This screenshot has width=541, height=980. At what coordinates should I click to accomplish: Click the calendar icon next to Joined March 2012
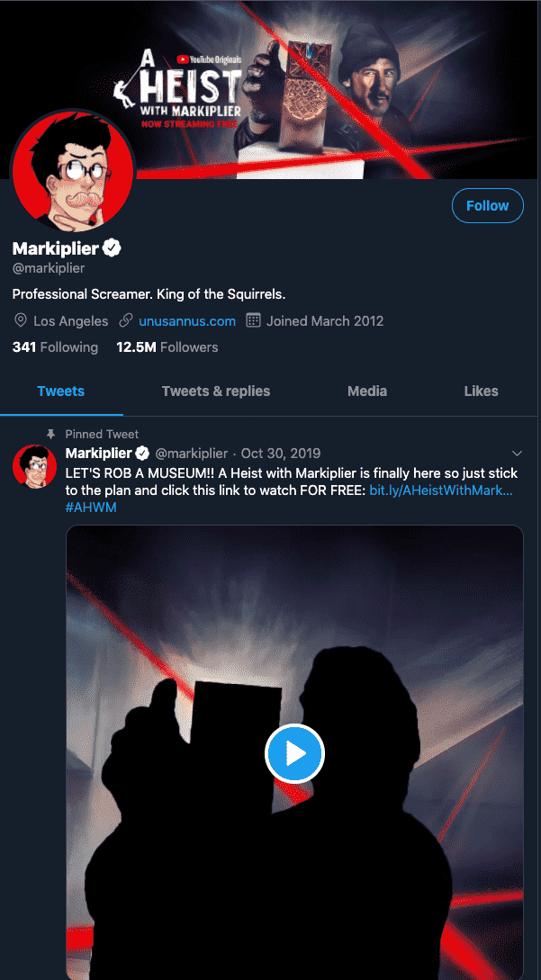pos(253,320)
